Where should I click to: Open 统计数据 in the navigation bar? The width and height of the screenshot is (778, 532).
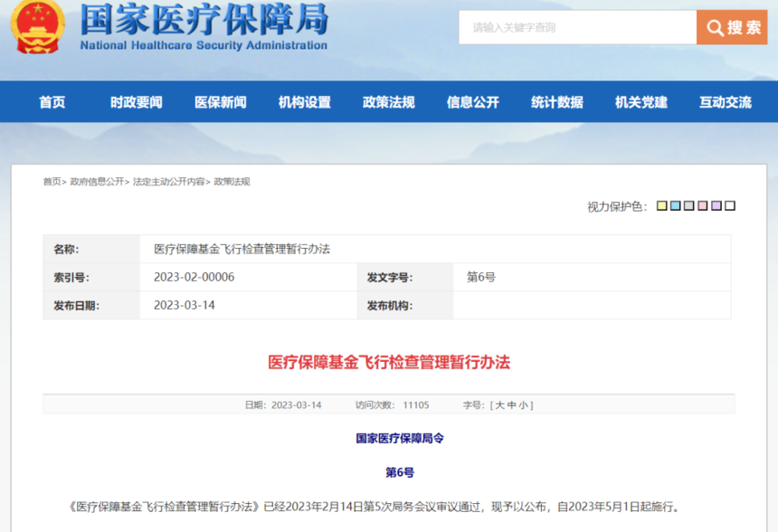(557, 102)
